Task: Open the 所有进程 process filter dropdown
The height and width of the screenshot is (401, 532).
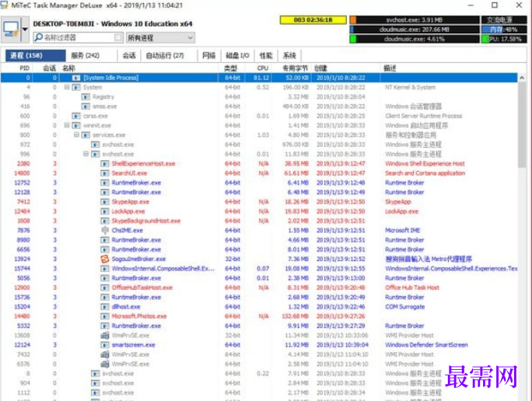Action: point(160,37)
